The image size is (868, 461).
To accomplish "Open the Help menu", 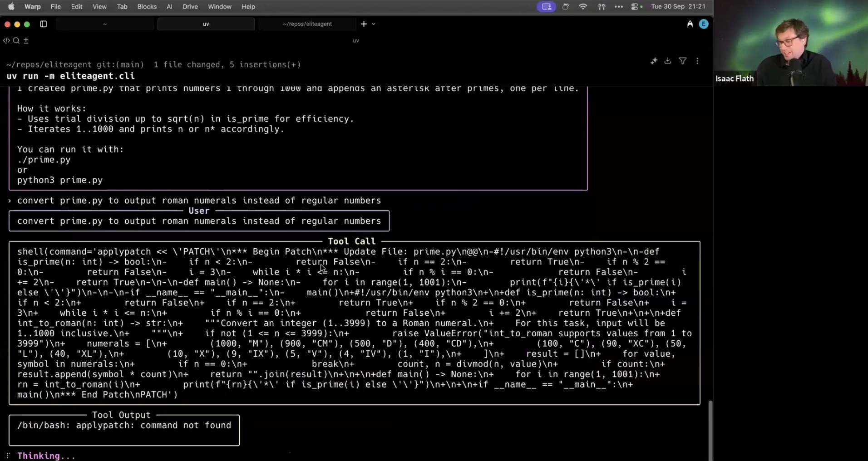I will (248, 6).
